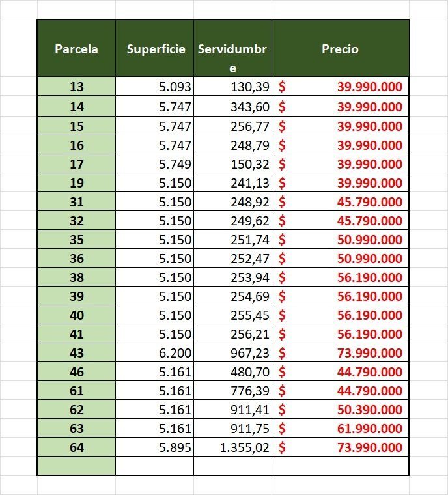Image resolution: width=448 pixels, height=495 pixels.
Task: Select the Superficie cell showing 5.895
Action: coord(154,447)
